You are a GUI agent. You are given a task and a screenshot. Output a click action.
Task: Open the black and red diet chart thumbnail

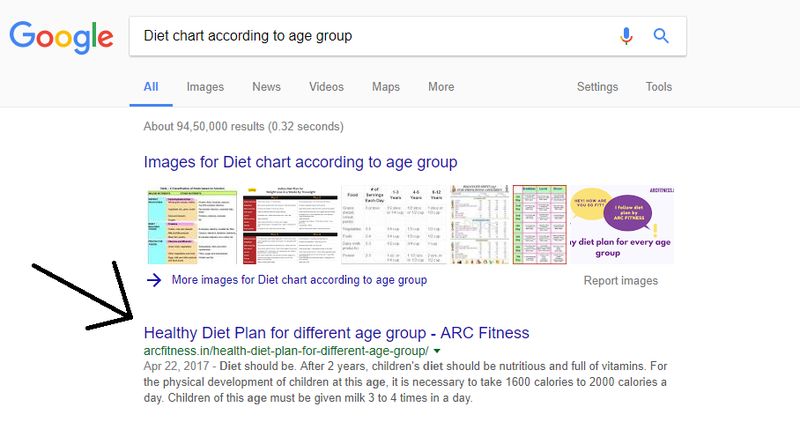290,225
